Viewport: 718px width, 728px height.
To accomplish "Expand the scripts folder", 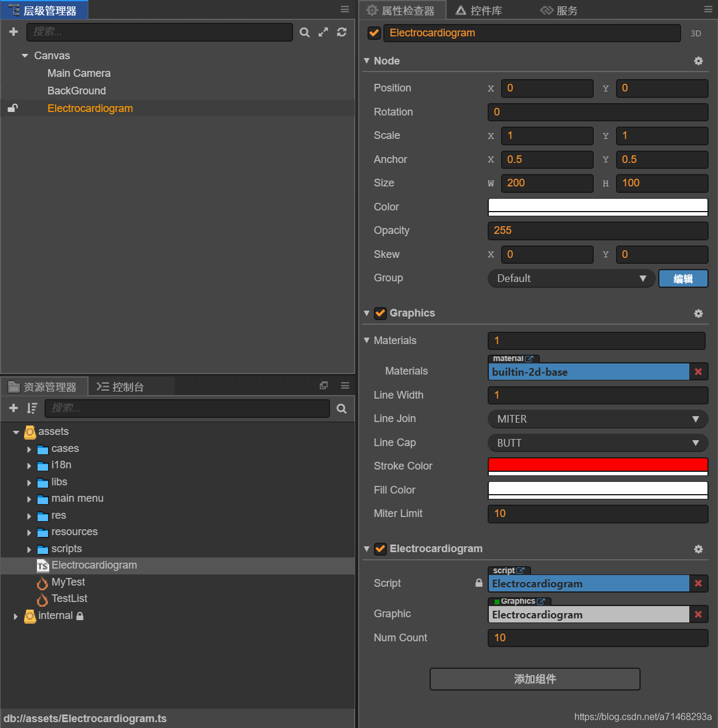I will click(x=29, y=550).
